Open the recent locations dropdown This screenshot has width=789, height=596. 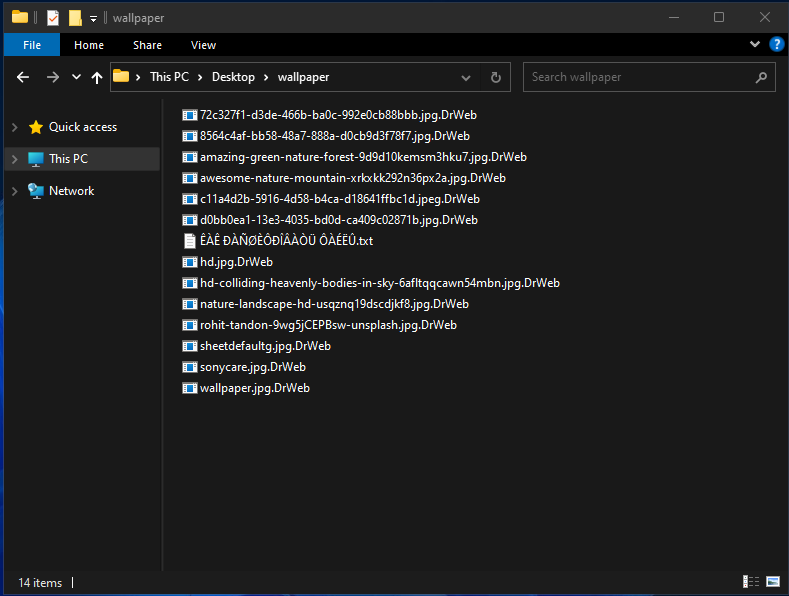76,77
